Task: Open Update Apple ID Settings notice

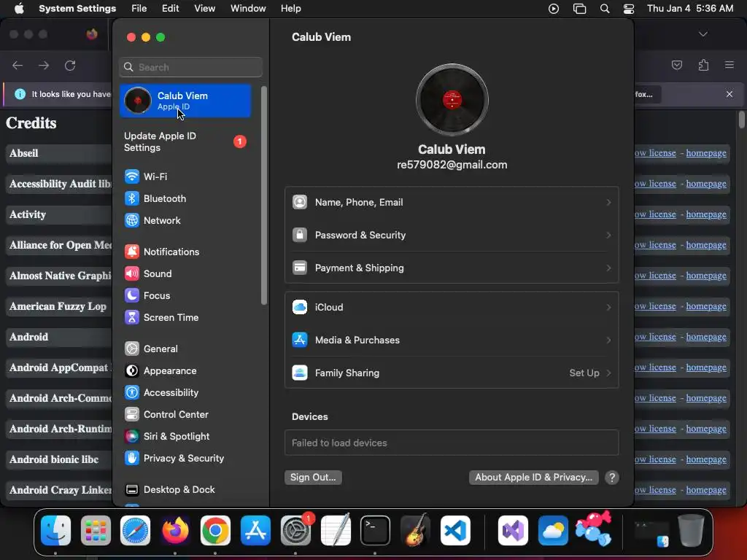Action: click(185, 142)
